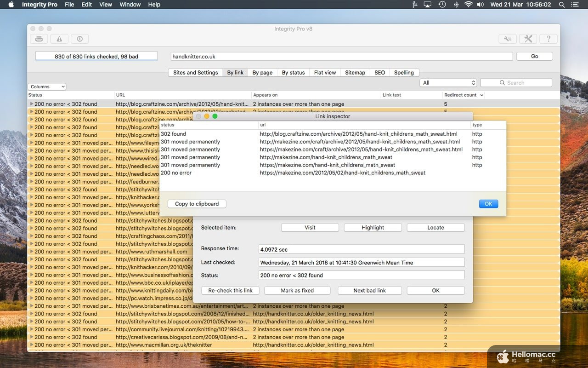Open the Edit menu
Viewport: 588px width, 368px height.
tap(87, 5)
